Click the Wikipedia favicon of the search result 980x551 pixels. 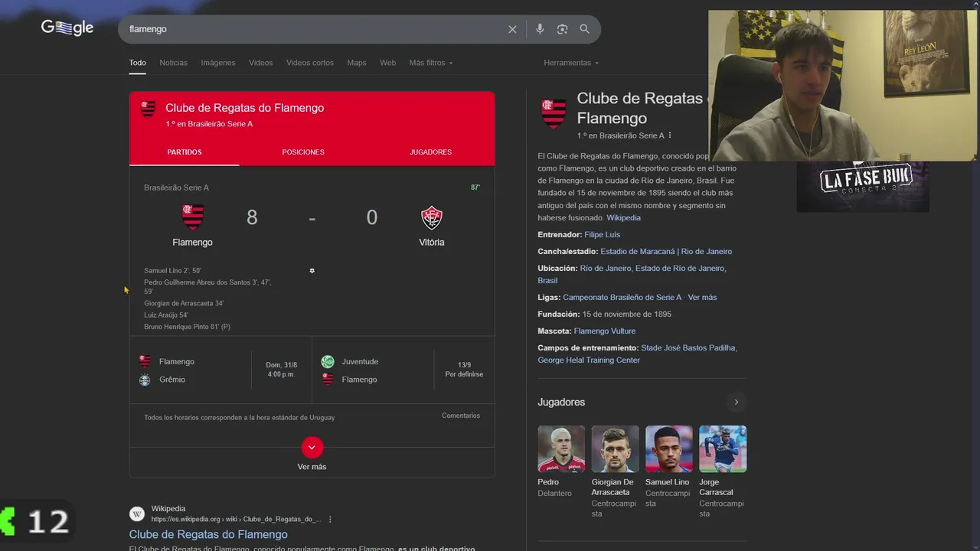(137, 514)
